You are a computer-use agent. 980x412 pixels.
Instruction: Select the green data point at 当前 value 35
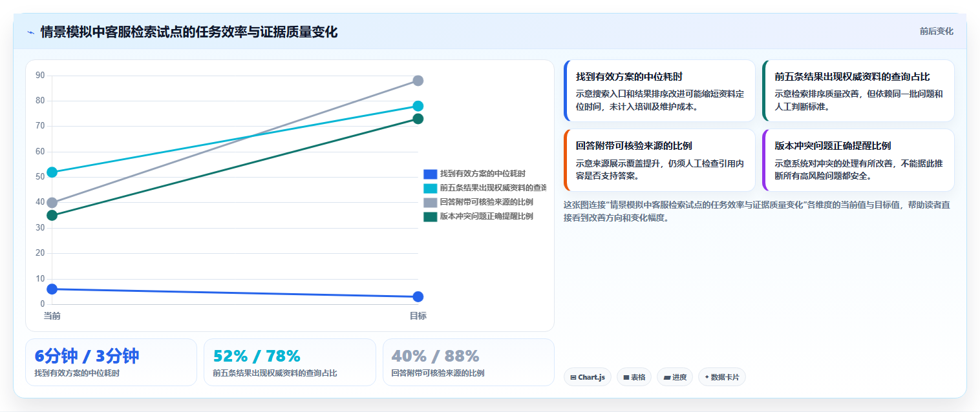52,215
